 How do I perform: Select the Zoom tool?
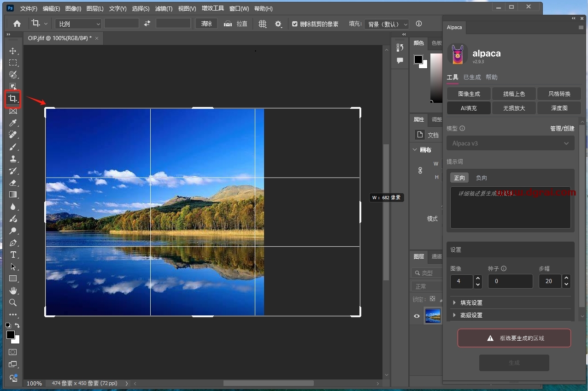pos(13,302)
